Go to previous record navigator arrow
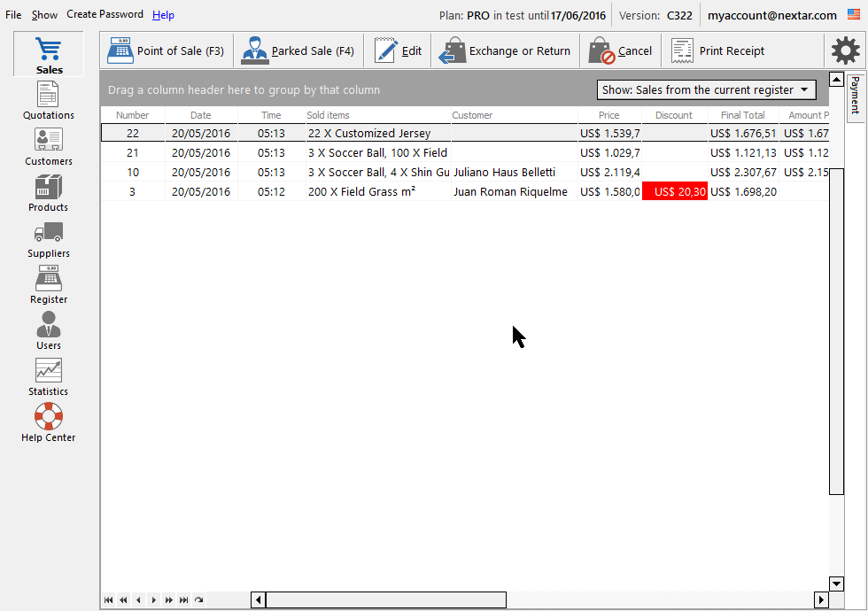The width and height of the screenshot is (868, 611). (138, 600)
